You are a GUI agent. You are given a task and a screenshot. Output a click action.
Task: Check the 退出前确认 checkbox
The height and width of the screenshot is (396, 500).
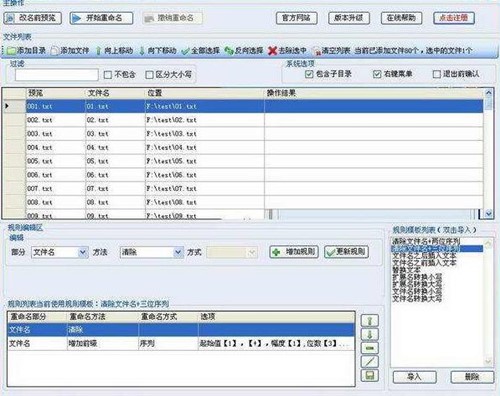point(436,74)
